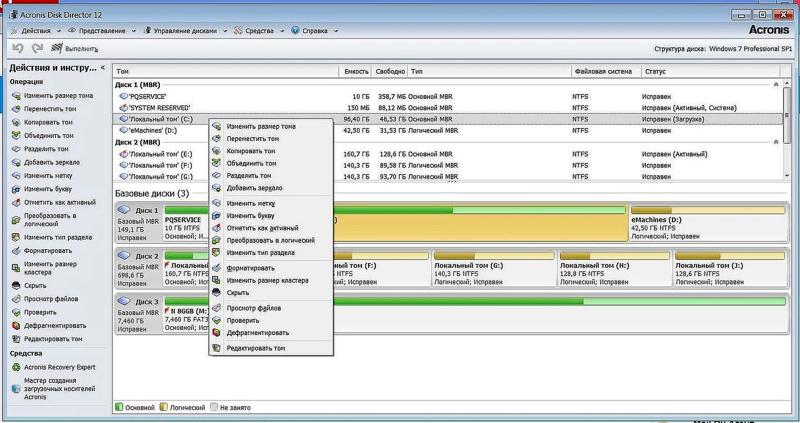
Task: Click the yellow Логический legend swatch
Action: [x=163, y=407]
